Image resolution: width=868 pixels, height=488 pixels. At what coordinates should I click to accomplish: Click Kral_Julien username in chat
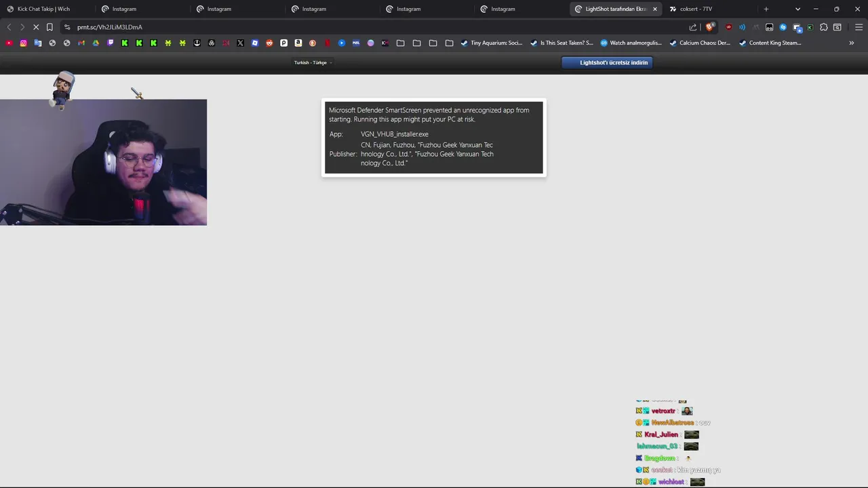point(661,434)
